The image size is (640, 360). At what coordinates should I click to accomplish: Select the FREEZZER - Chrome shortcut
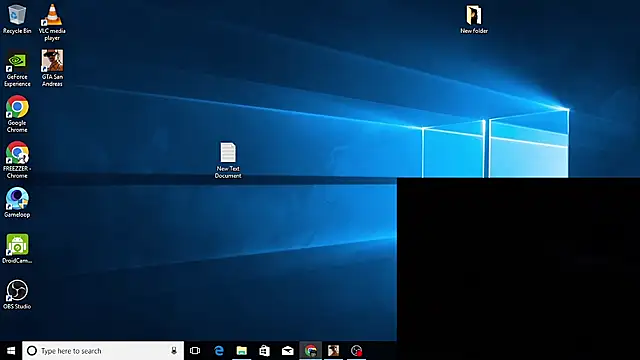(x=17, y=160)
